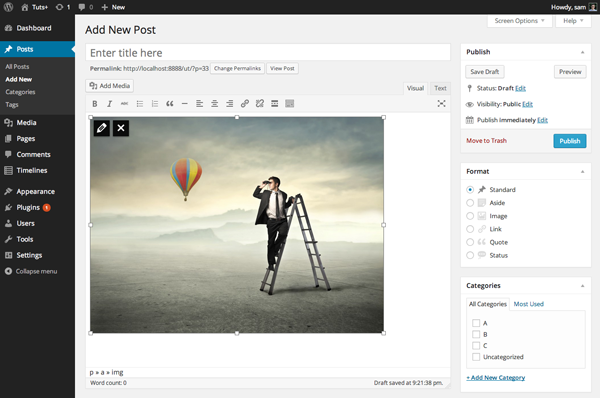
Task: Check category C
Action: (476, 346)
